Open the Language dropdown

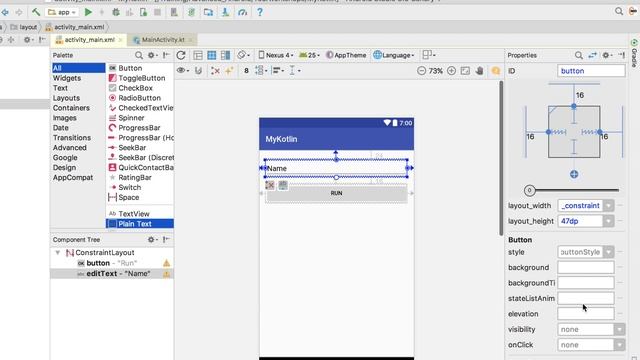coord(394,55)
